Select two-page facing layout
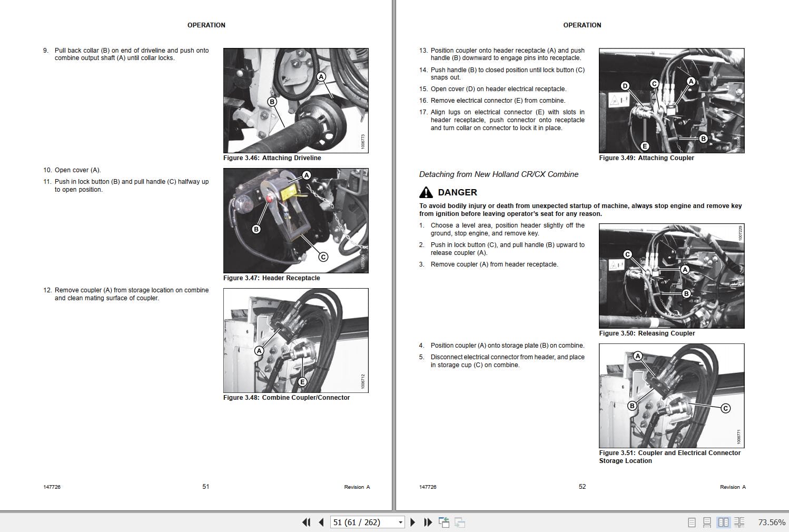Viewport: 789px width, 532px height. point(723,522)
